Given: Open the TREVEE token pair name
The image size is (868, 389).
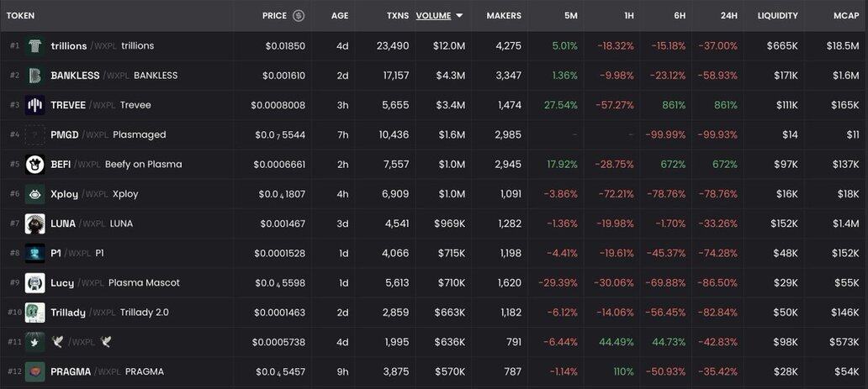Looking at the screenshot, I should [x=101, y=105].
